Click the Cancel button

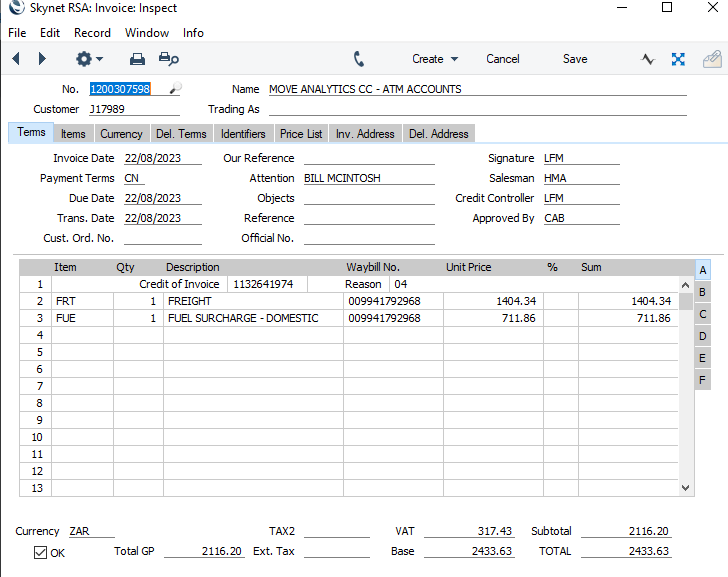coord(502,59)
